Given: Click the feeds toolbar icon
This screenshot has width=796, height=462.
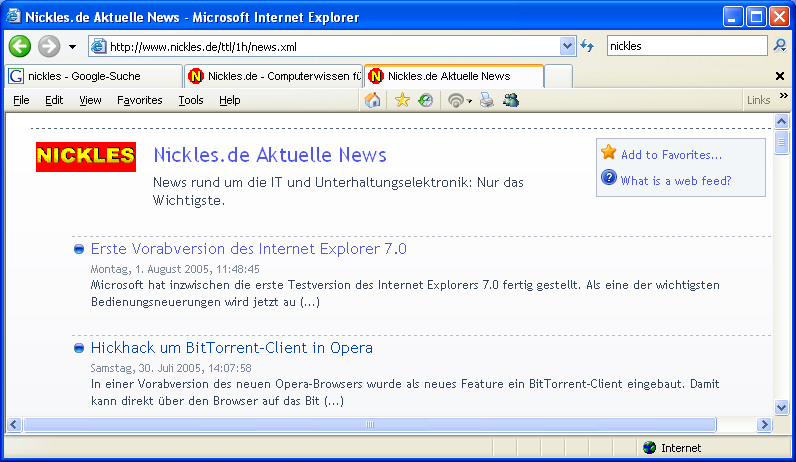Looking at the screenshot, I should [x=455, y=101].
